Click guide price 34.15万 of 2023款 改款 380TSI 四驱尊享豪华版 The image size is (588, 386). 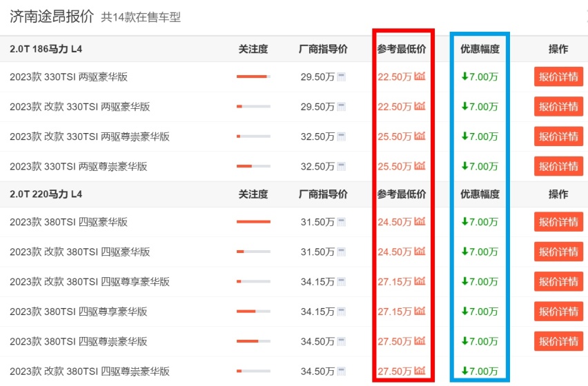point(317,281)
